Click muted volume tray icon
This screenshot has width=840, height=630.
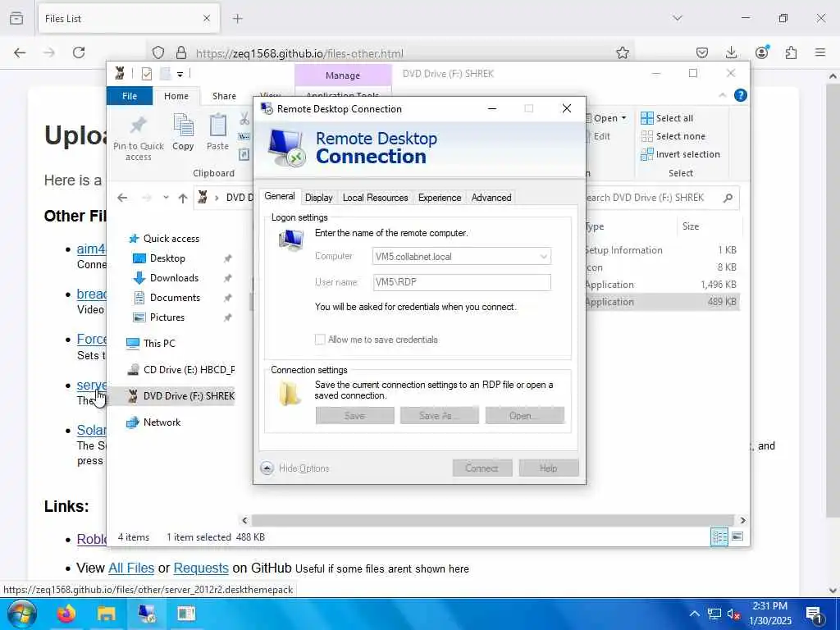(733, 614)
